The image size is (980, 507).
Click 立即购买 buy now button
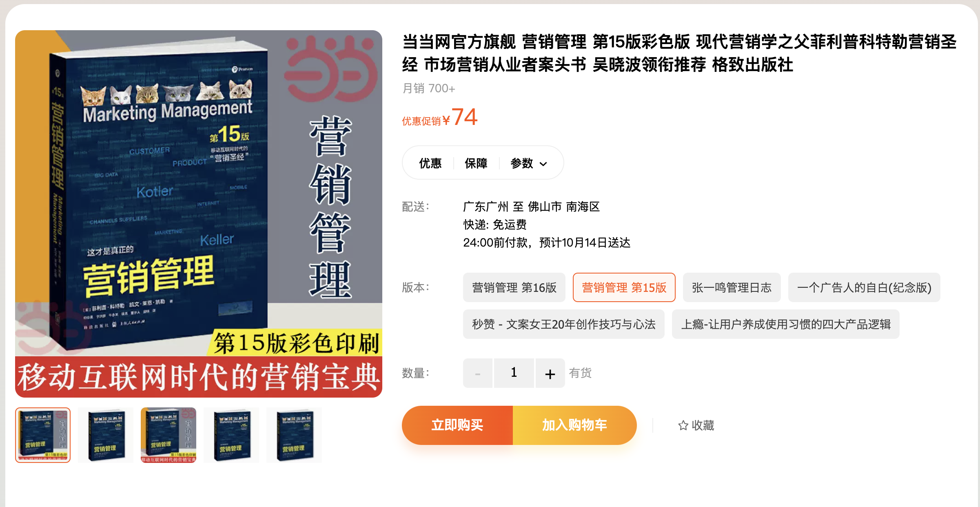tap(457, 425)
